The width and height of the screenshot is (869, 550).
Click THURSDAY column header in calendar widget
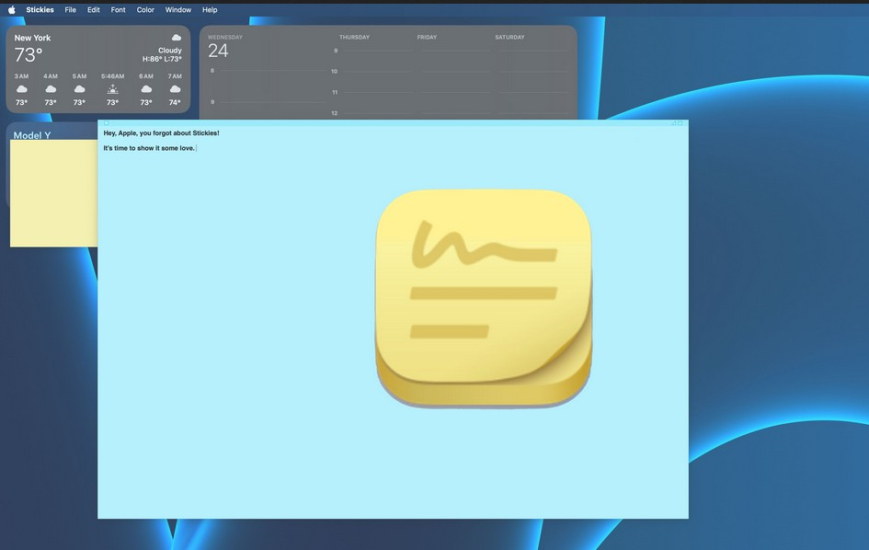(x=354, y=37)
